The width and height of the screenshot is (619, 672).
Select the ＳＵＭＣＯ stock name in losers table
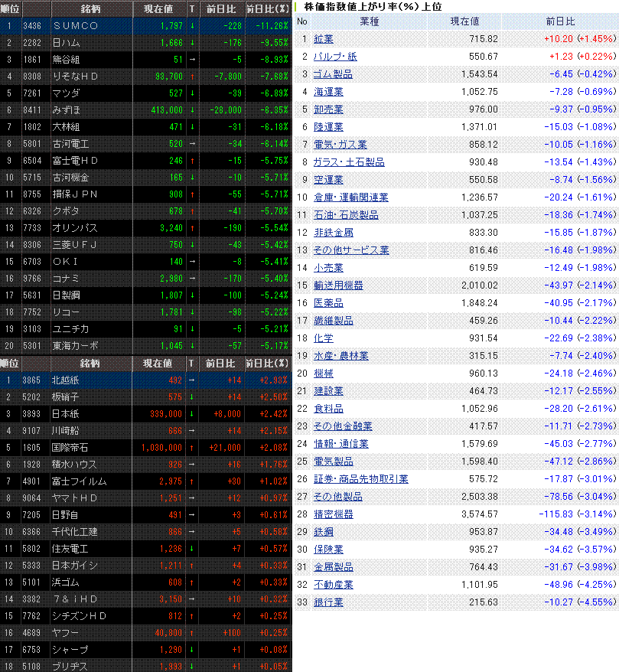(76, 26)
